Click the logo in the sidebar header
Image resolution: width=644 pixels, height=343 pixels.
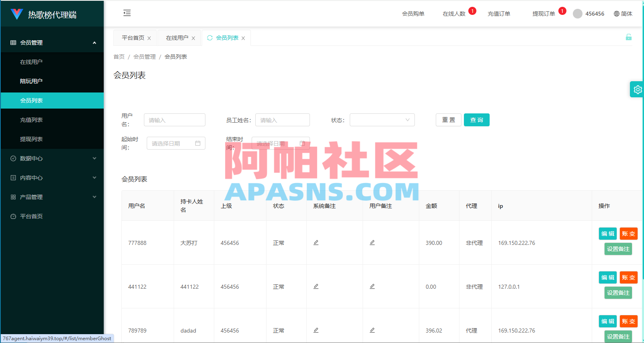pos(17,14)
